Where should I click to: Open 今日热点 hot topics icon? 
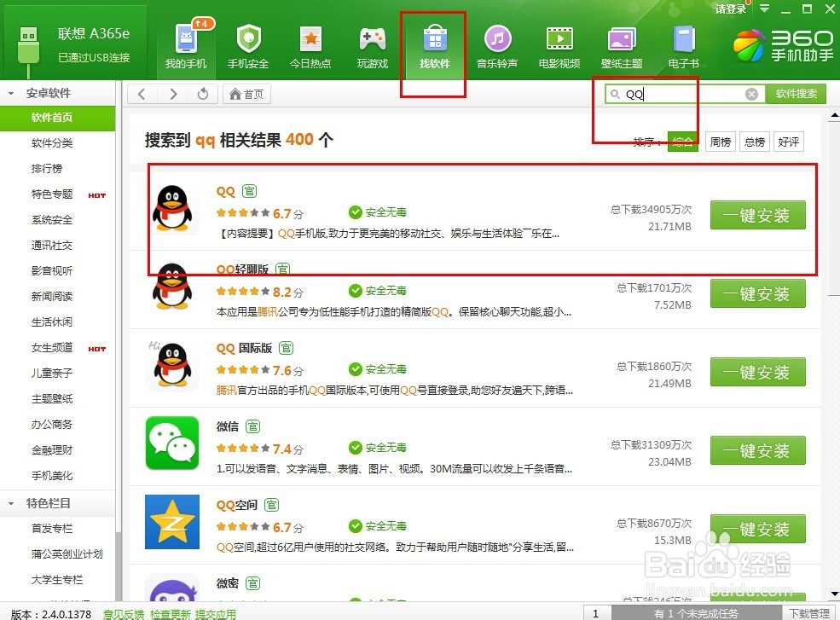310,45
